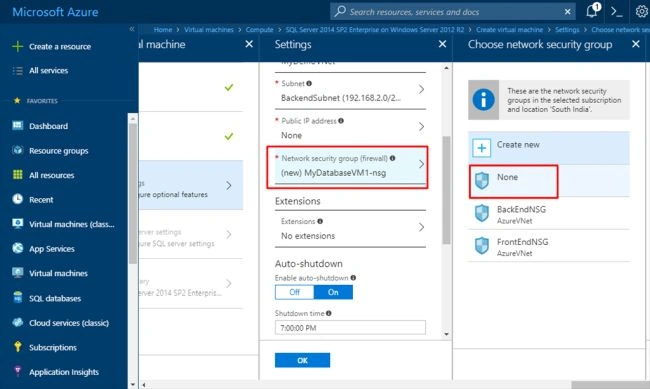
Task: Click the Create new plus icon
Action: coord(481,148)
